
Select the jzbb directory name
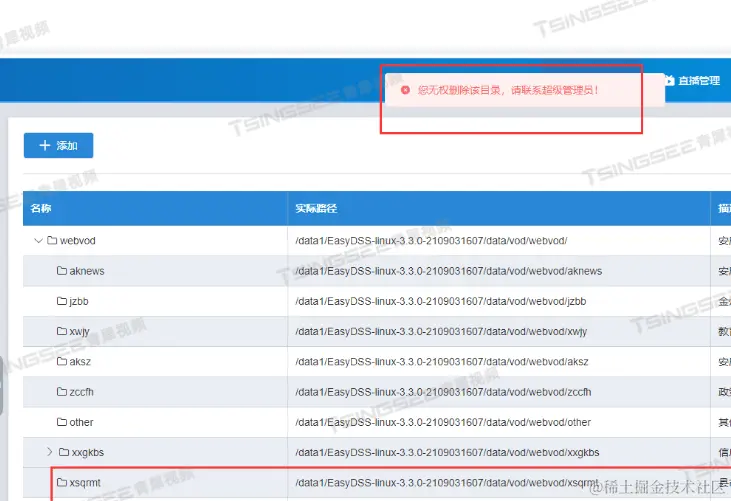point(79,302)
